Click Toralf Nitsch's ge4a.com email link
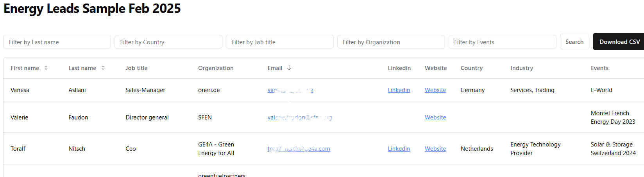 (x=299, y=149)
